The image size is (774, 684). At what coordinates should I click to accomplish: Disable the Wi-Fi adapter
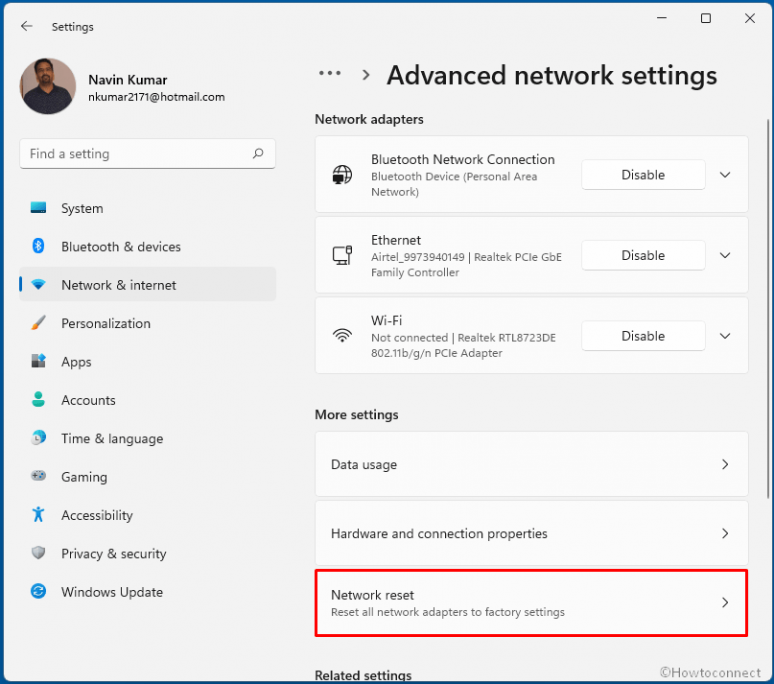point(643,336)
